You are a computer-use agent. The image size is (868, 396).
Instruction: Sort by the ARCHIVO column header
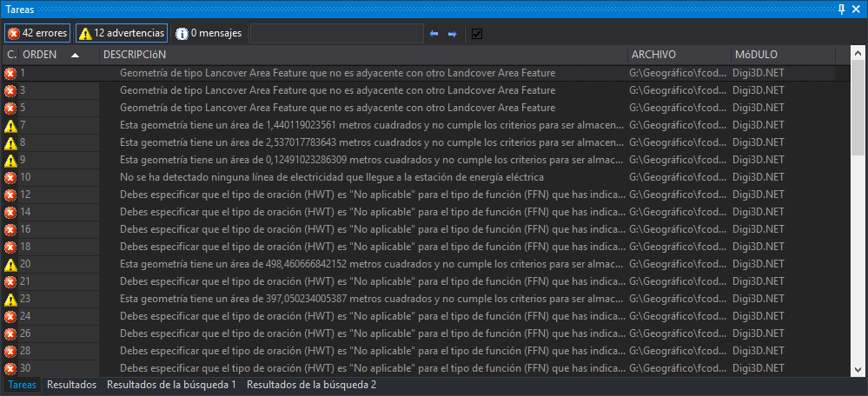click(x=679, y=55)
